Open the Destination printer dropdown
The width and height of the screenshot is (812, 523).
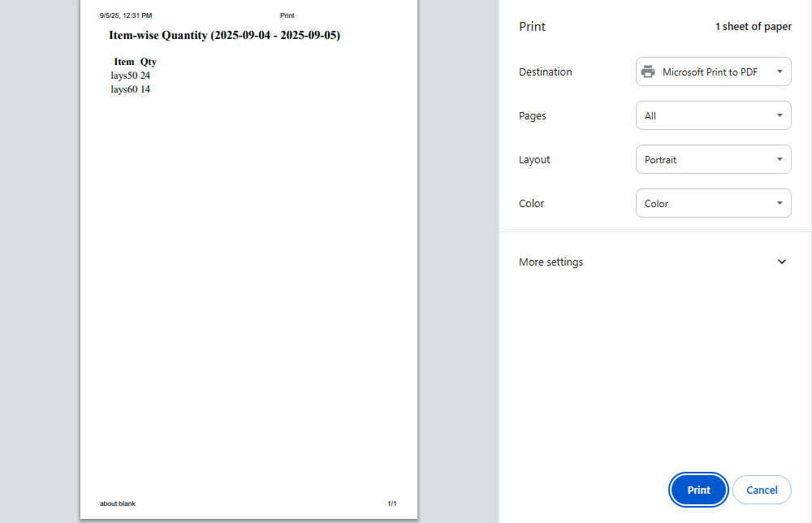[713, 71]
